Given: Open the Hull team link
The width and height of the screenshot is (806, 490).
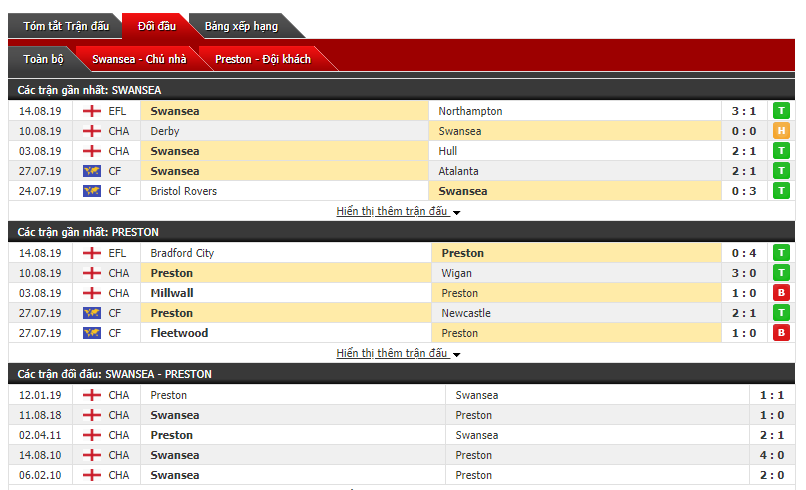Looking at the screenshot, I should [x=447, y=151].
